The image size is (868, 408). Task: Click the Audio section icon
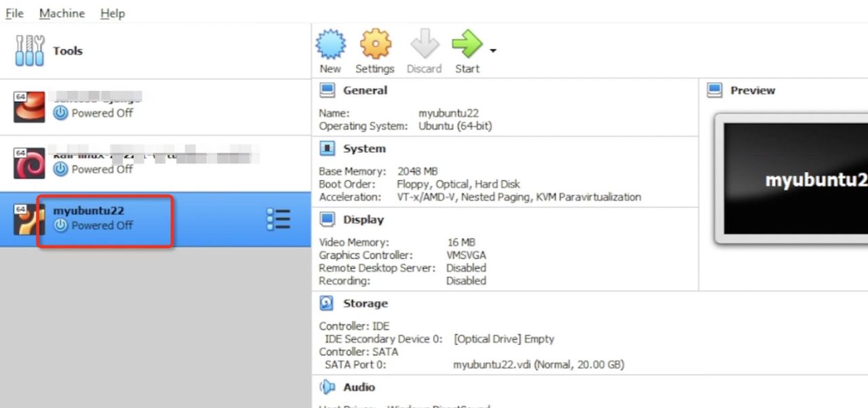(x=328, y=387)
